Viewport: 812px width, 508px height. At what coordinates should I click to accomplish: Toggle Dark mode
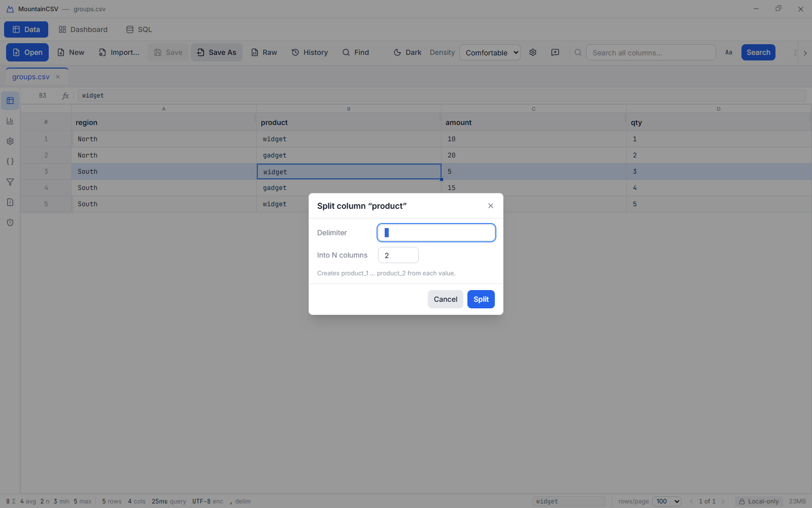pos(408,52)
